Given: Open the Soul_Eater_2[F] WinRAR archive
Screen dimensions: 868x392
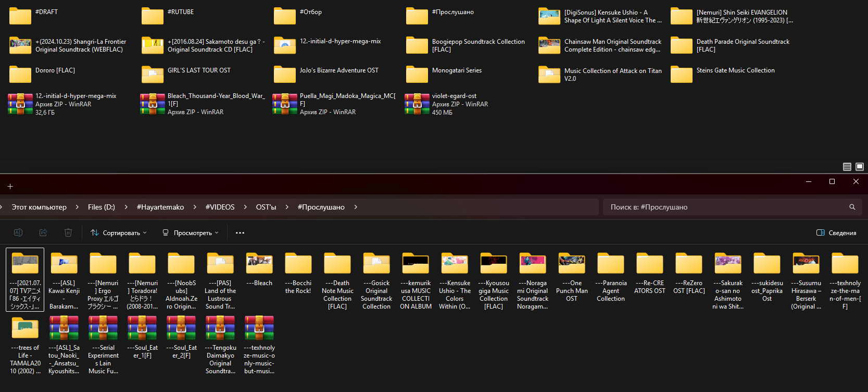Looking at the screenshot, I should point(181,328).
